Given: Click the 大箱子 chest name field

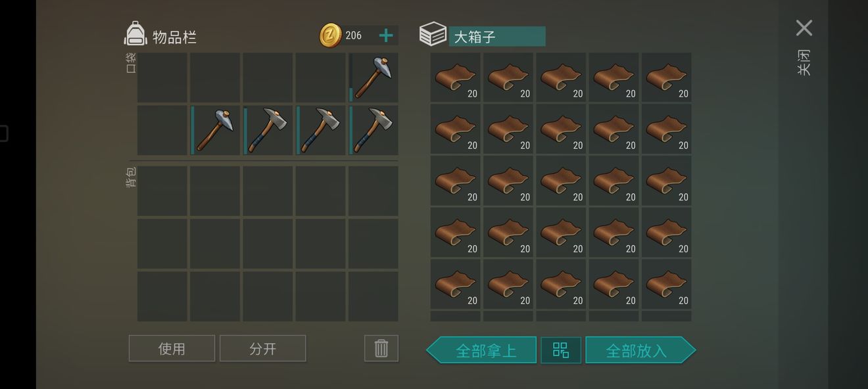Looking at the screenshot, I should coord(497,36).
